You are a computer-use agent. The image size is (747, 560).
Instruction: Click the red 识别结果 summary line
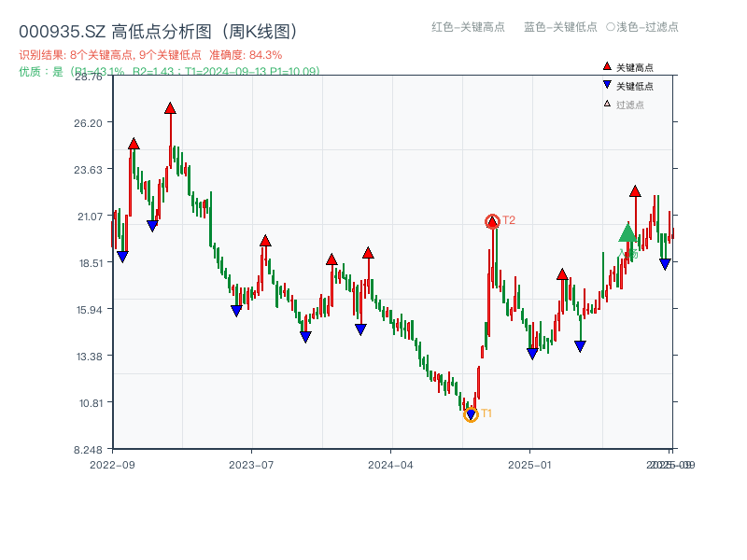pos(150,55)
